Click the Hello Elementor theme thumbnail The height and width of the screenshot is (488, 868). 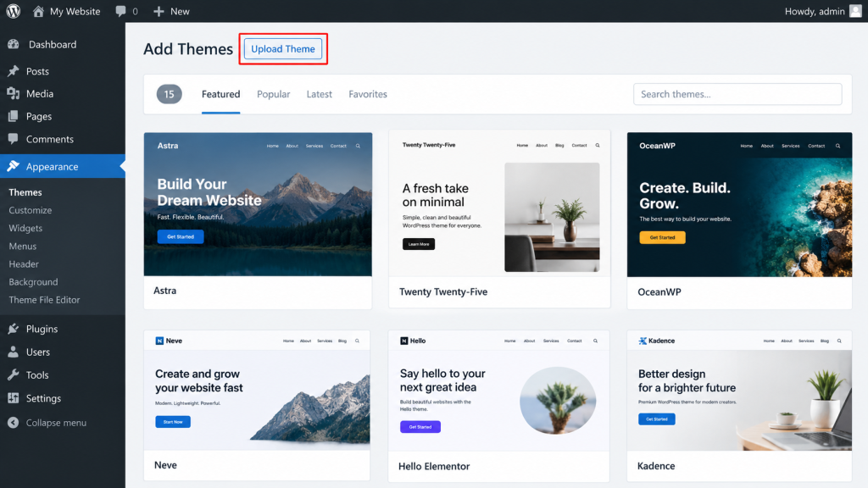point(498,391)
